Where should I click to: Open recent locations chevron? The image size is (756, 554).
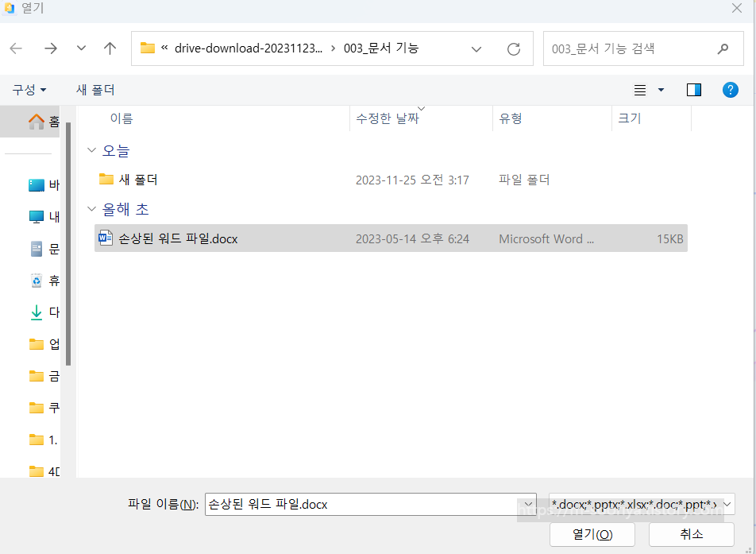pos(82,48)
